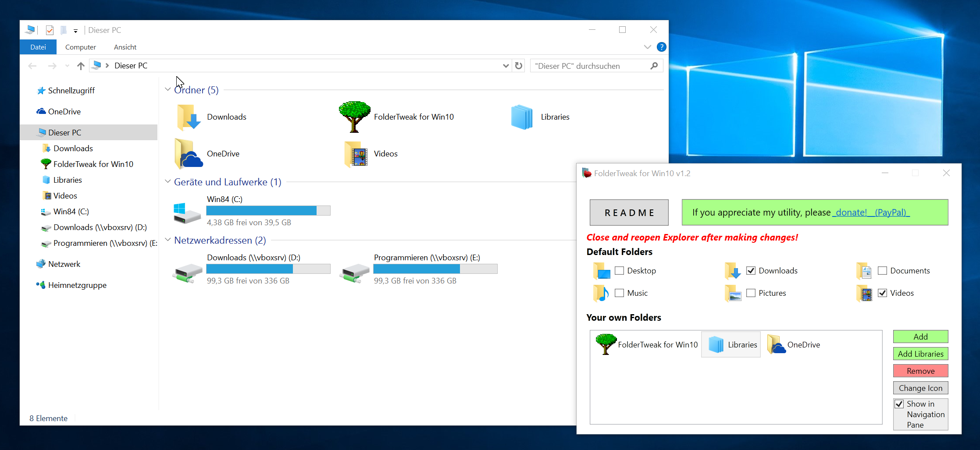Enable the Desktop default folder checkbox
This screenshot has width=980, height=450.
[619, 271]
